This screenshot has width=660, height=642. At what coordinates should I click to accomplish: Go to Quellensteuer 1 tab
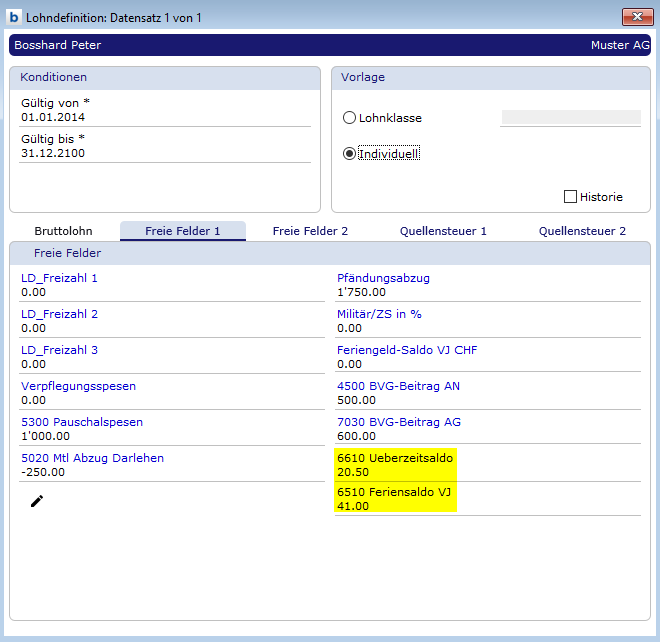click(443, 231)
